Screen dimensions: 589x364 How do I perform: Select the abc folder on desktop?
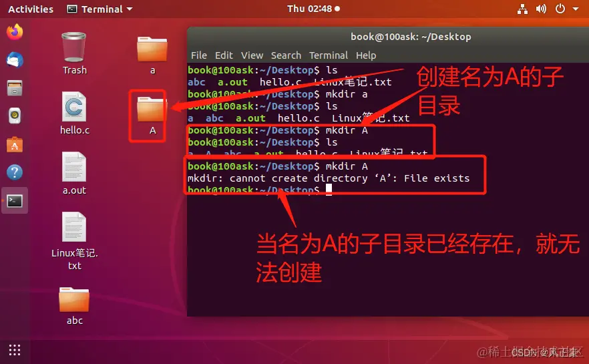(74, 306)
